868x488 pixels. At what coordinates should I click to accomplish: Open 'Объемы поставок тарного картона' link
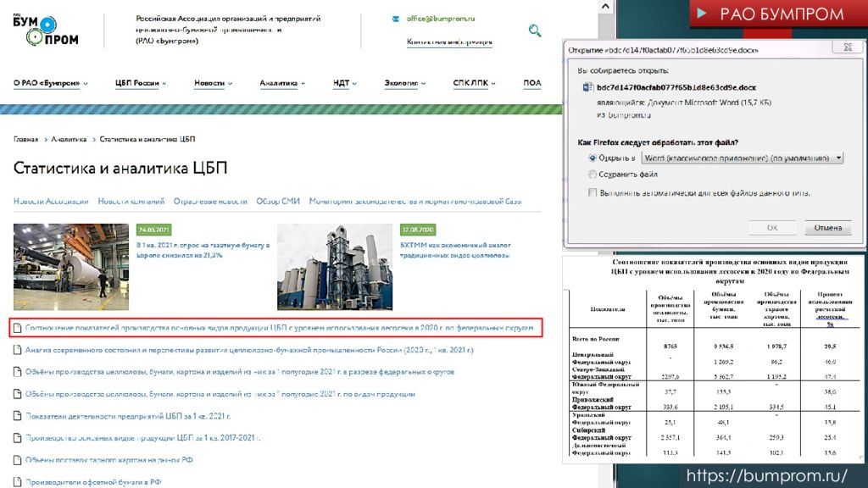pyautogui.click(x=109, y=460)
